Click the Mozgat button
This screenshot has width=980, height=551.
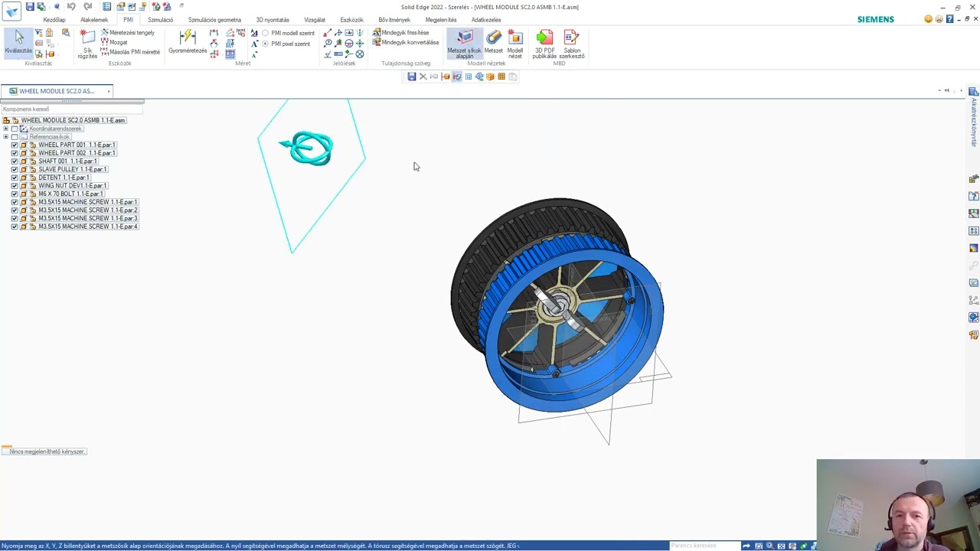click(x=114, y=43)
